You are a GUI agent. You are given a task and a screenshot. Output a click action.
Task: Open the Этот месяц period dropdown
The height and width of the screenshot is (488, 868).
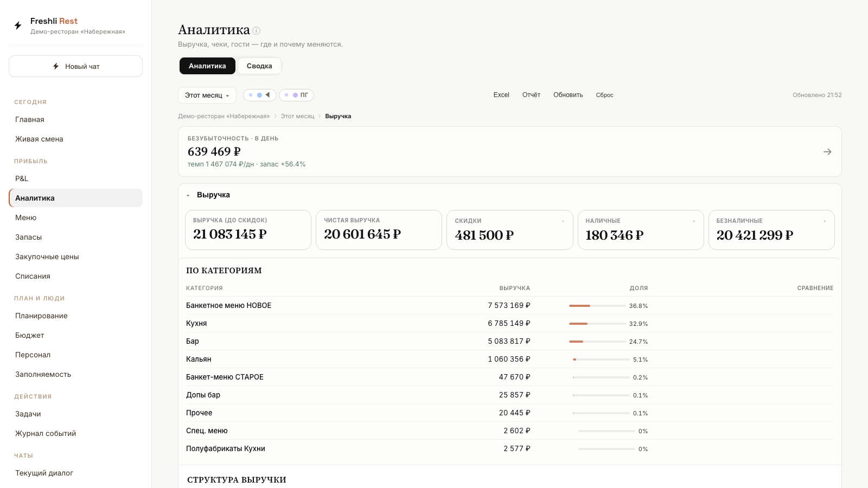(x=207, y=95)
